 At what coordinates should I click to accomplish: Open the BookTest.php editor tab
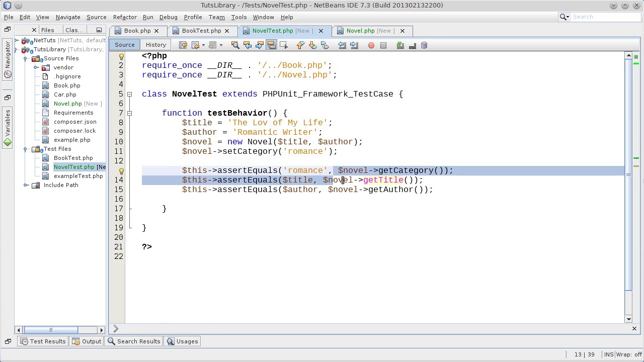(x=201, y=31)
